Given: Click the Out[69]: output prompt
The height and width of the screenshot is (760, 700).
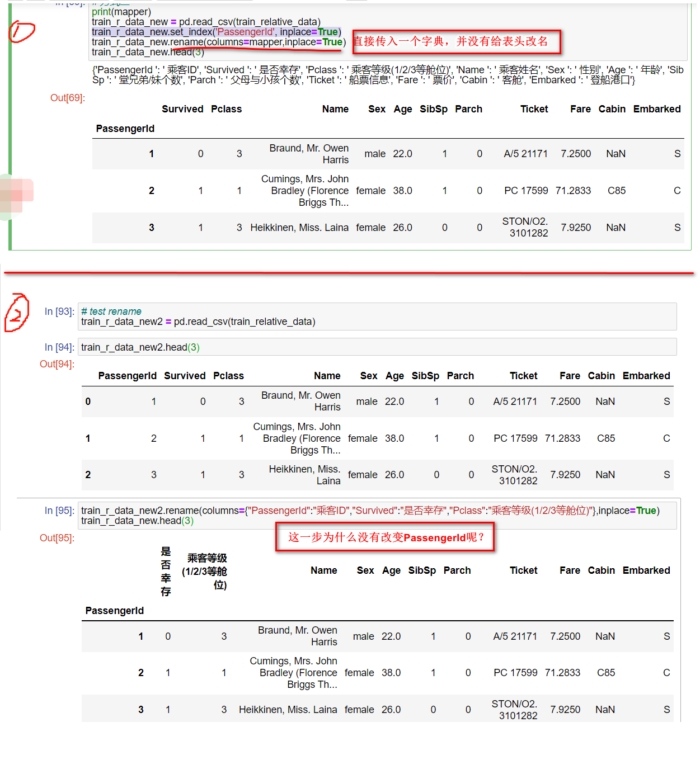Looking at the screenshot, I should [x=68, y=98].
